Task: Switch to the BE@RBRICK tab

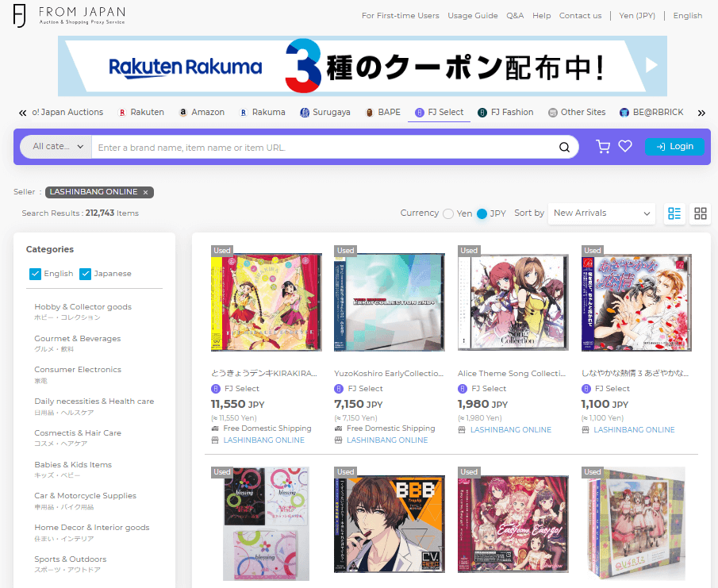Action: [x=651, y=112]
